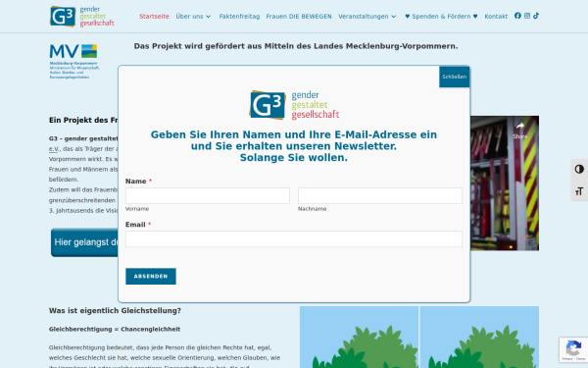
Task: Click the e.V. abbreviation link in text
Action: click(x=54, y=149)
